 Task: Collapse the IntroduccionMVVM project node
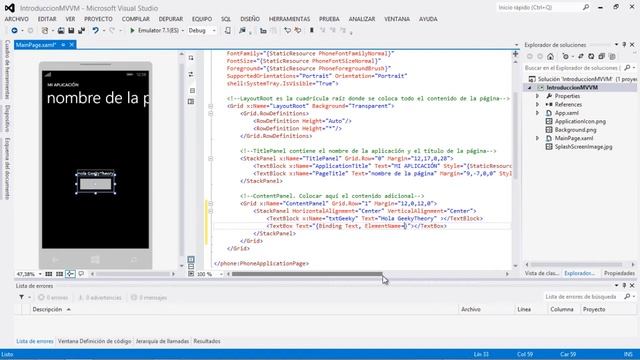(530, 88)
